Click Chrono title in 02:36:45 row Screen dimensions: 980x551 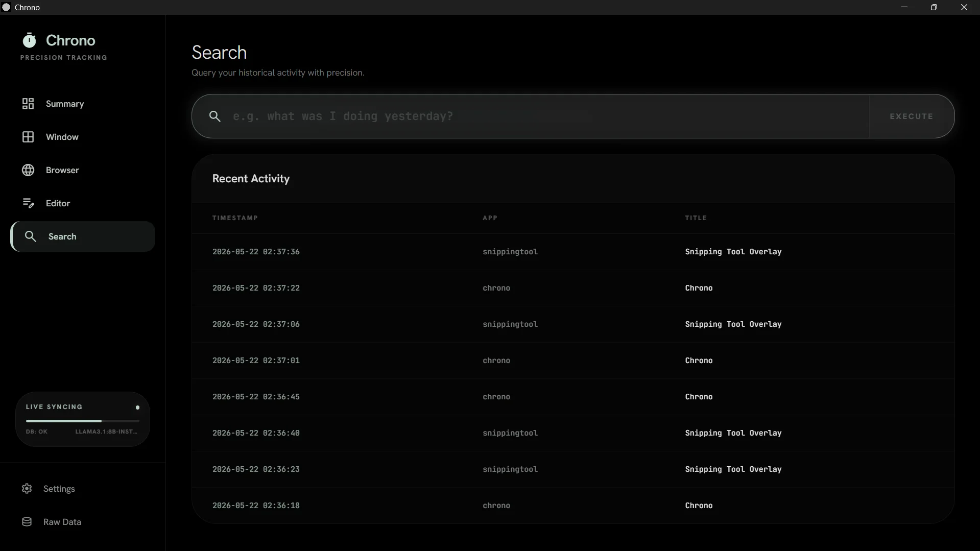click(699, 397)
